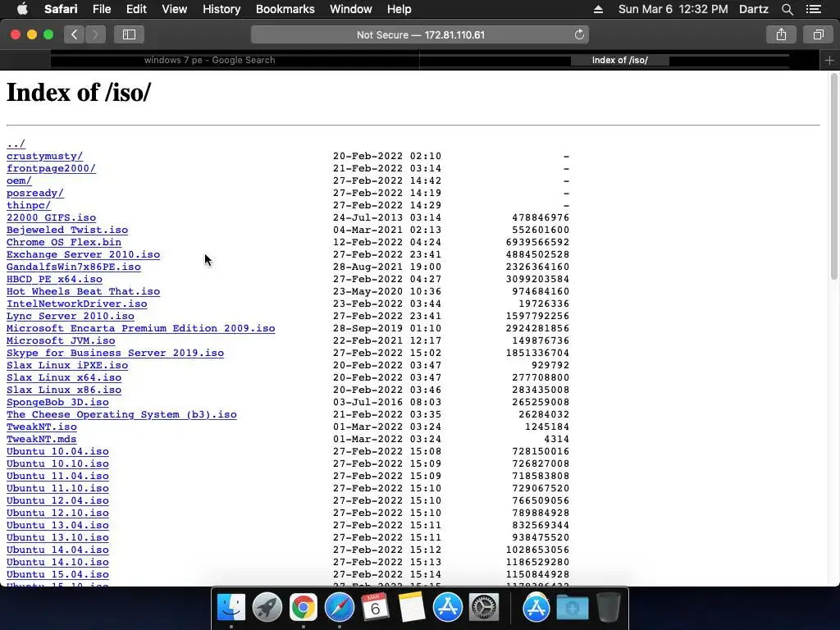Image resolution: width=840 pixels, height=630 pixels.
Task: Download Lync Server 2010.iso
Action: (x=71, y=316)
